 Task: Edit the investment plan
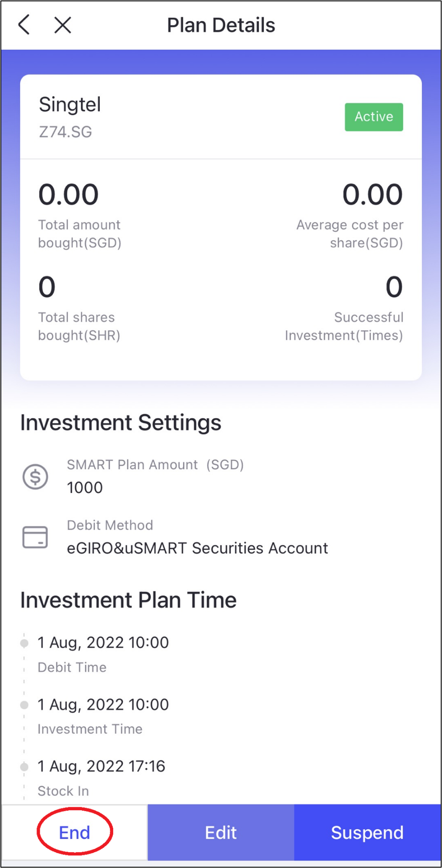(221, 833)
